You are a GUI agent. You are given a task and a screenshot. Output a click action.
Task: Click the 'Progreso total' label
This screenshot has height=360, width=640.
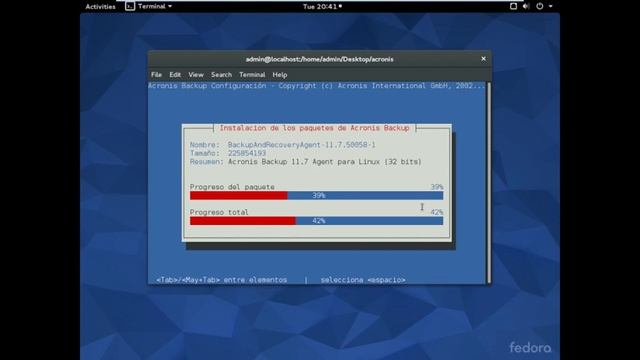[219, 212]
